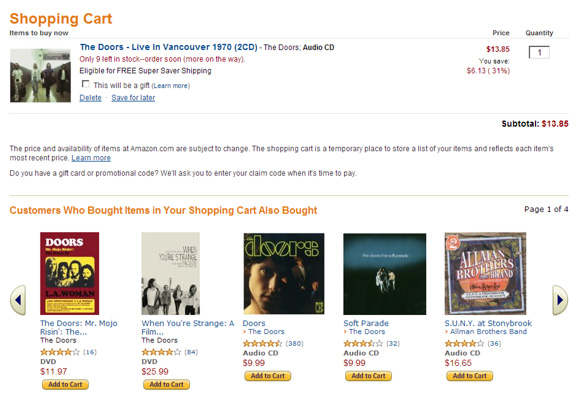Viewport: 580px width, 403px height.
Task: Open The Doors Live In Vancouver title link
Action: [x=168, y=47]
